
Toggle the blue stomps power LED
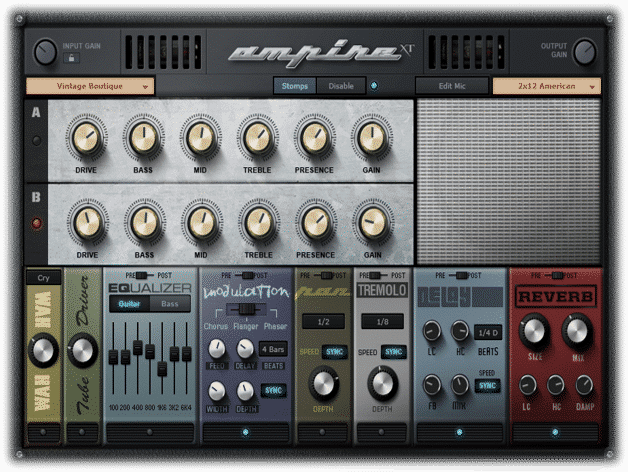374,86
